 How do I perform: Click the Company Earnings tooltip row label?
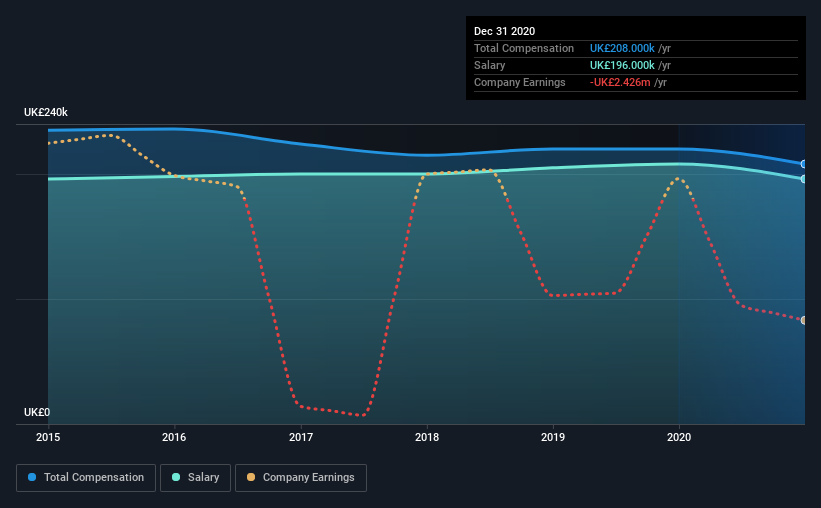519,82
